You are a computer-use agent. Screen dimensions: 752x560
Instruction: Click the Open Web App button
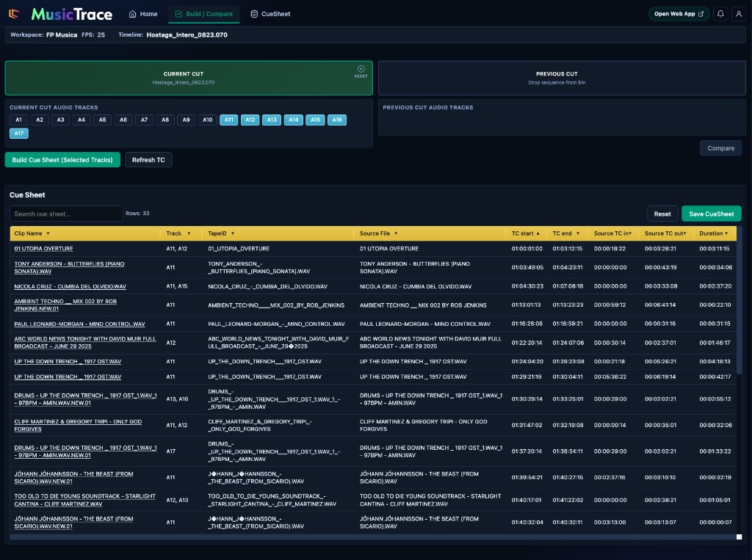point(679,14)
